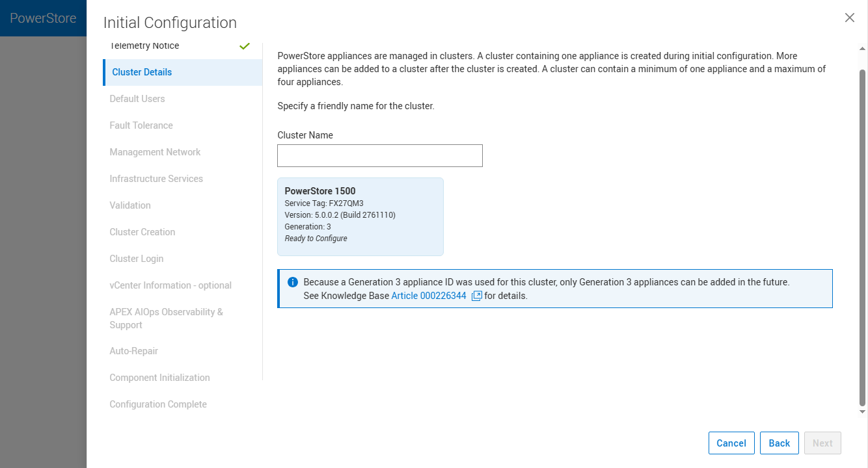
Task: Click 'Specify a friendly name for the cluster.' text
Action: (356, 106)
